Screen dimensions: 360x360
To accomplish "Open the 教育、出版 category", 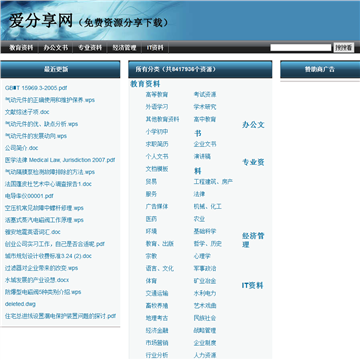I will tap(160, 244).
